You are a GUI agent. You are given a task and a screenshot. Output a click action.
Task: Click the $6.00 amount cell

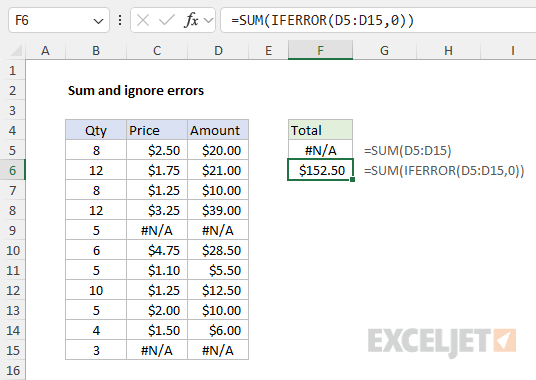coord(218,330)
